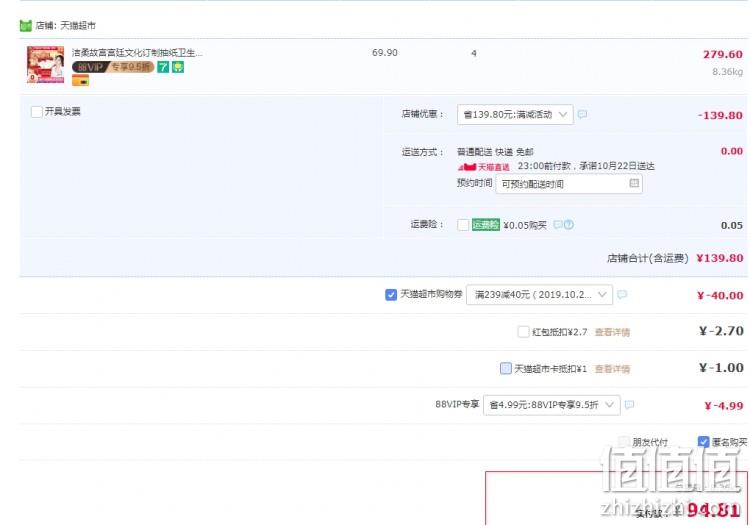The image size is (750, 525).
Task: Uncheck the 天猫超市购物券 checkbox
Action: point(391,295)
